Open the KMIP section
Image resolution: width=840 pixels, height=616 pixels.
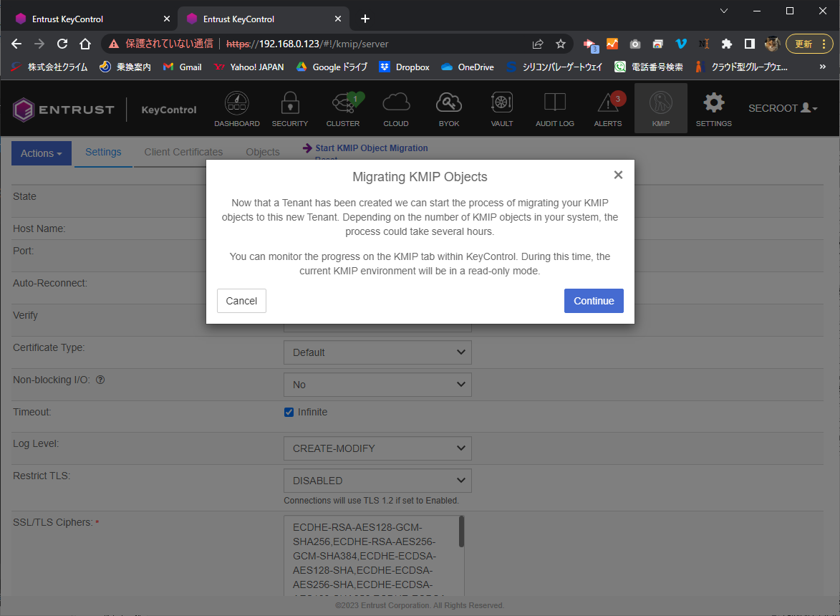[x=660, y=109]
